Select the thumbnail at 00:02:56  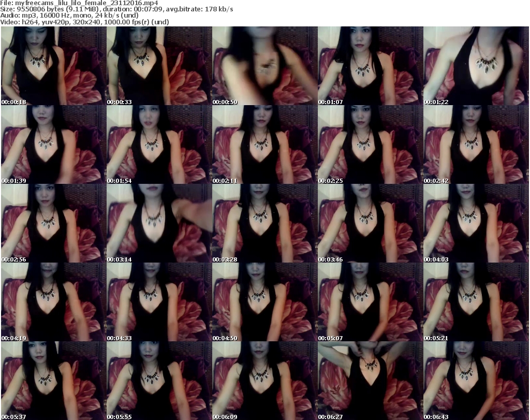point(54,224)
